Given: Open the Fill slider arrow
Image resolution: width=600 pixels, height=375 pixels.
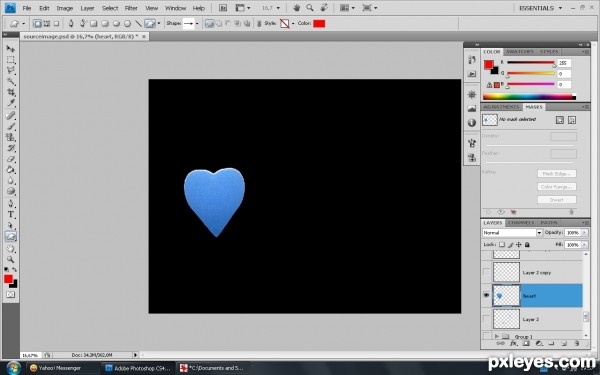Looking at the screenshot, I should (585, 245).
